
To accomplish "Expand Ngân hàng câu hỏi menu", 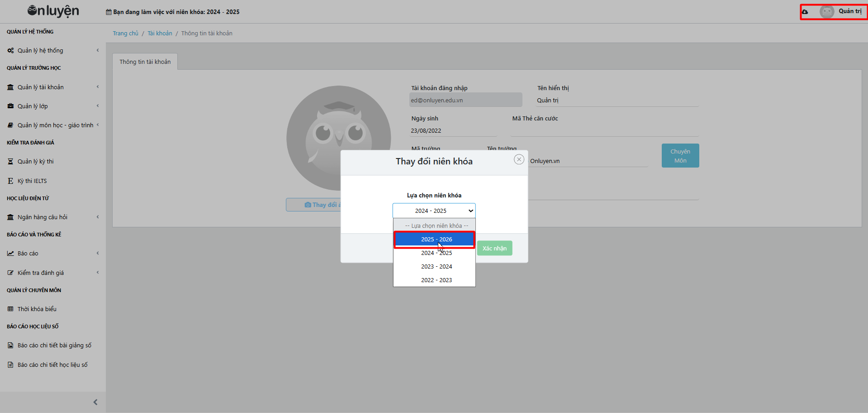I will pyautogui.click(x=43, y=217).
